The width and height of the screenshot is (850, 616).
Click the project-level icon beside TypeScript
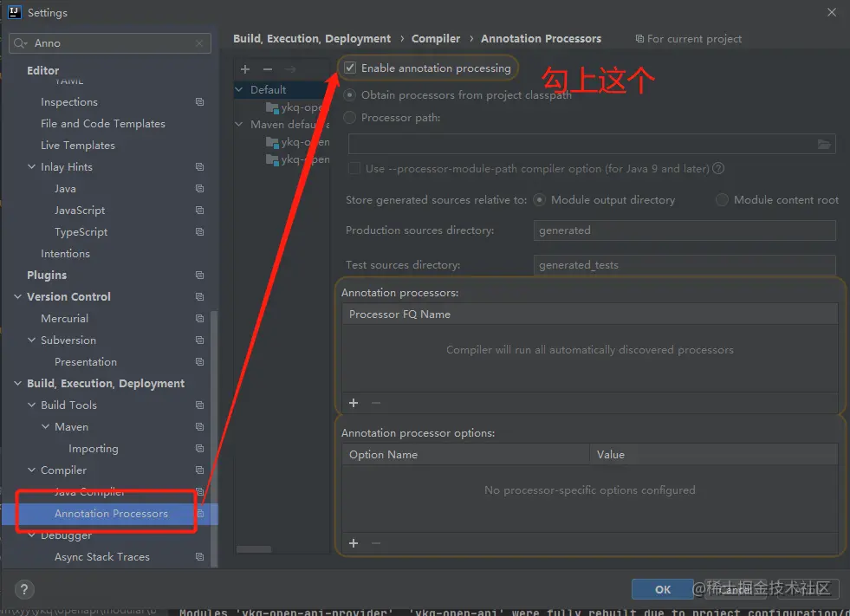point(199,232)
